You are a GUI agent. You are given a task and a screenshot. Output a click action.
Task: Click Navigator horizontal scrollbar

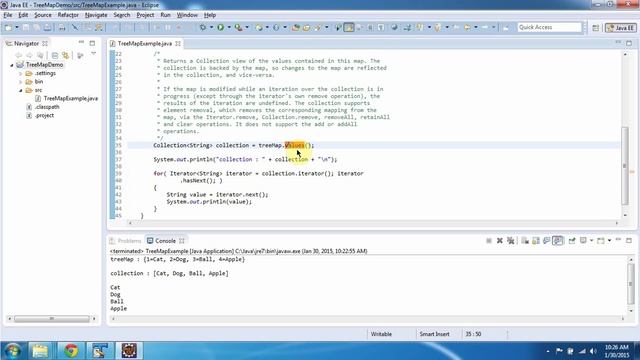52,319
